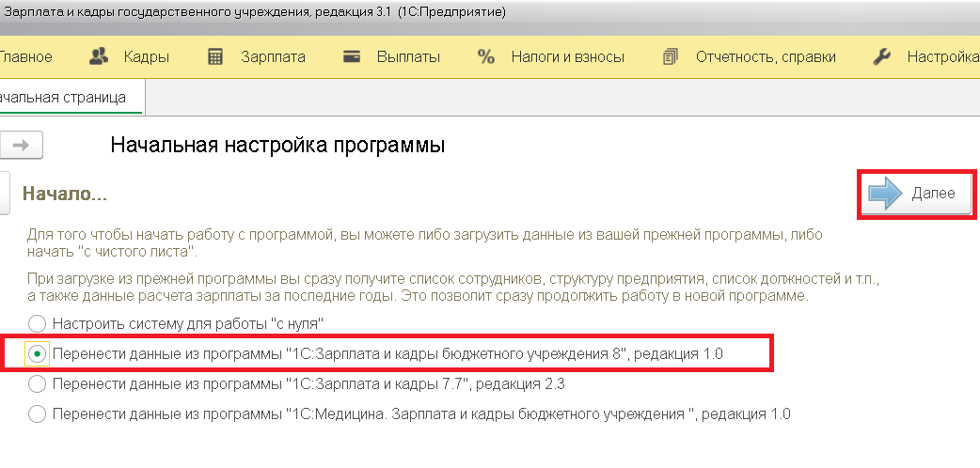Open the Отчетность, справки menu
Screen dimensions: 980x468
click(766, 57)
